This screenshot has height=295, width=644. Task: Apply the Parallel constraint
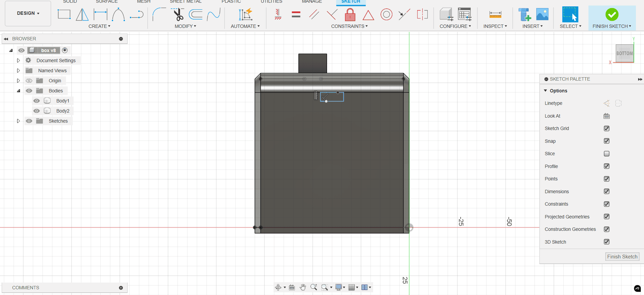(314, 14)
